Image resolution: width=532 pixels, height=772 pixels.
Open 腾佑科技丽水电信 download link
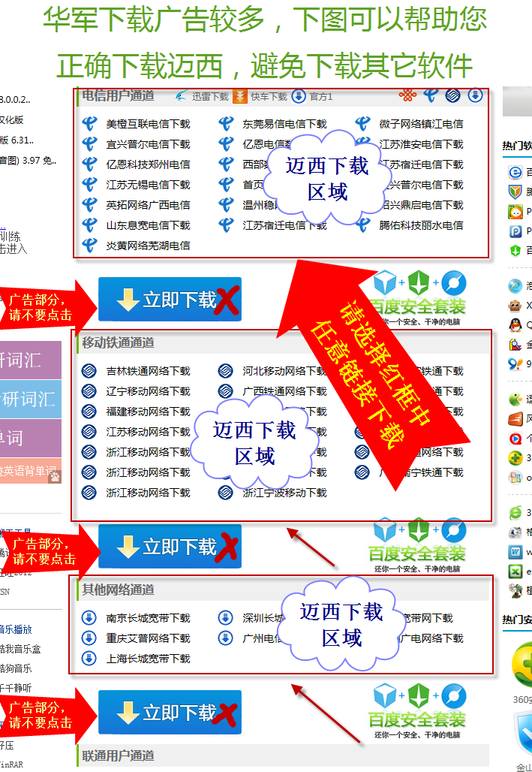tap(421, 225)
